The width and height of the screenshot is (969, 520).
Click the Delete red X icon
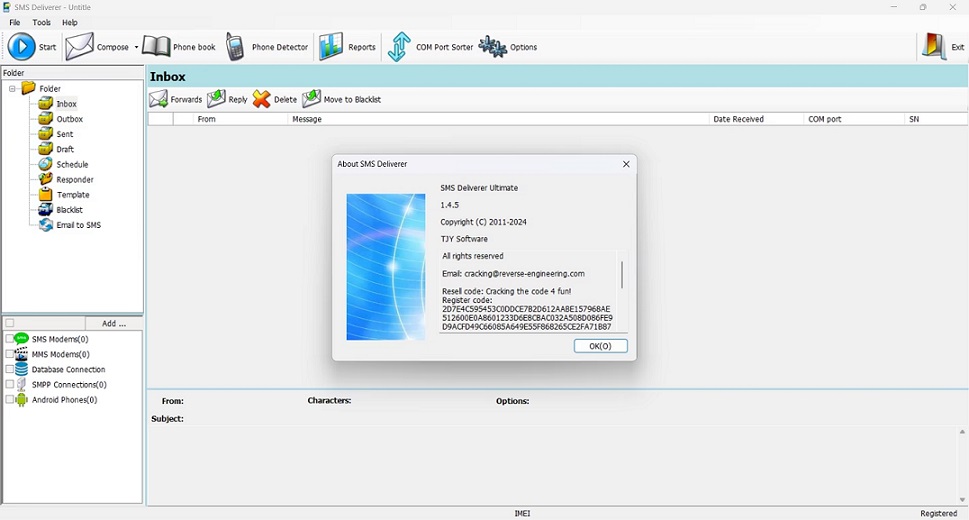click(x=261, y=99)
